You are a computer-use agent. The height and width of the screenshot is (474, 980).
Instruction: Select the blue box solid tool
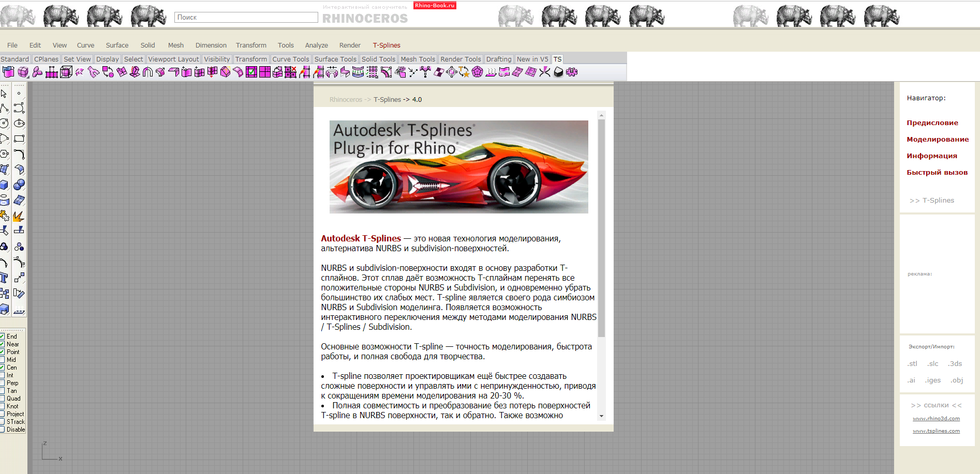pyautogui.click(x=4, y=185)
